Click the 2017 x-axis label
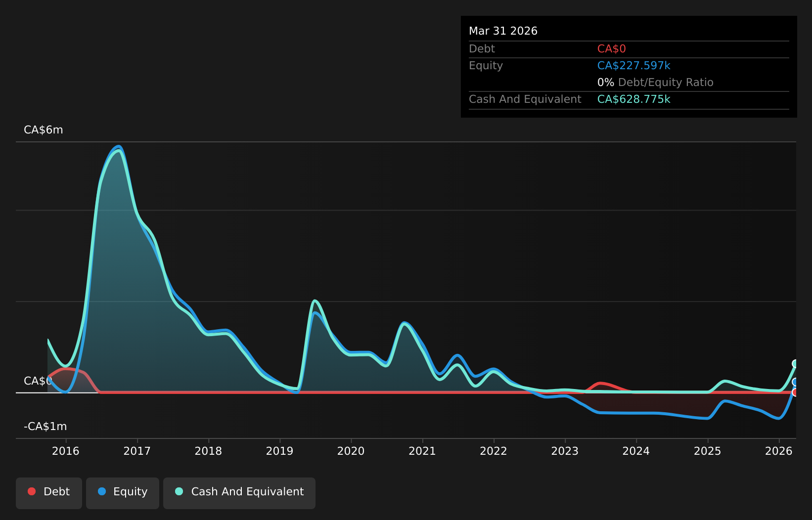This screenshot has height=520, width=812. [x=137, y=451]
